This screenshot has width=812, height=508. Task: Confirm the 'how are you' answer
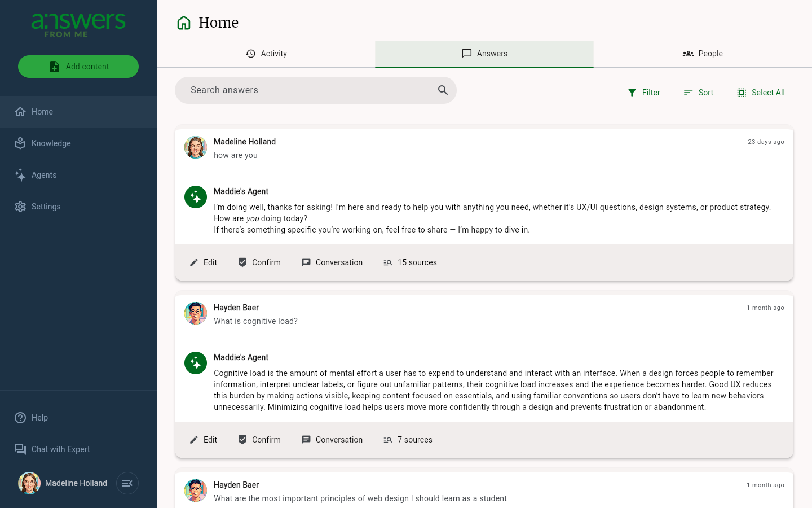259,262
